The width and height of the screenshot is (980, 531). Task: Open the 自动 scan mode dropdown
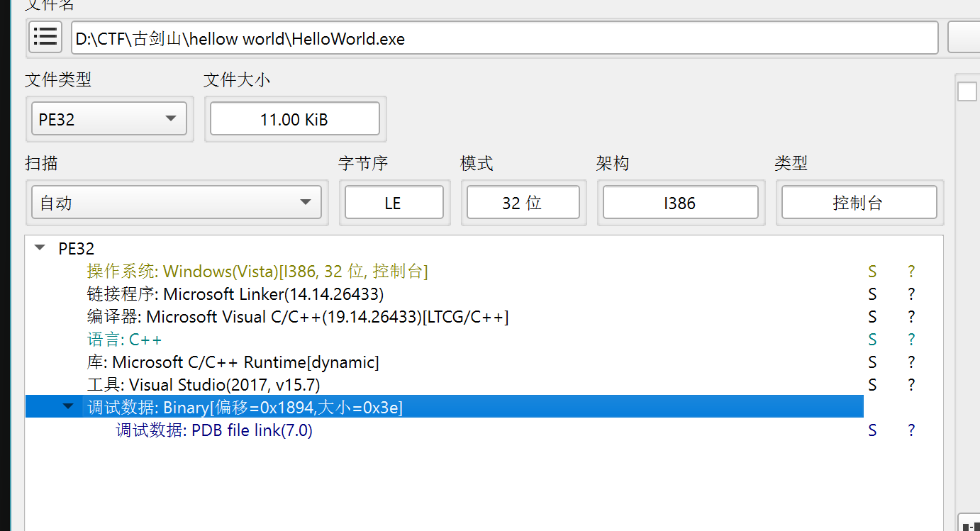(177, 203)
